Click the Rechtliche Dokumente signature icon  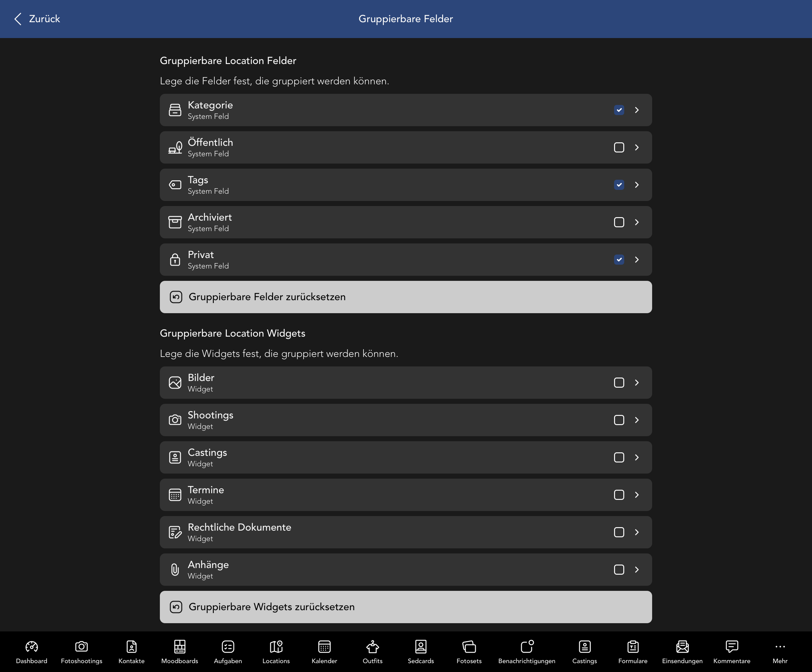[175, 532]
